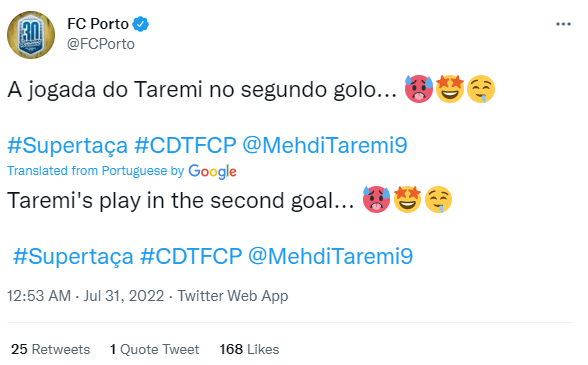Click the star-eyes emoji in Portuguese tweet

point(450,89)
